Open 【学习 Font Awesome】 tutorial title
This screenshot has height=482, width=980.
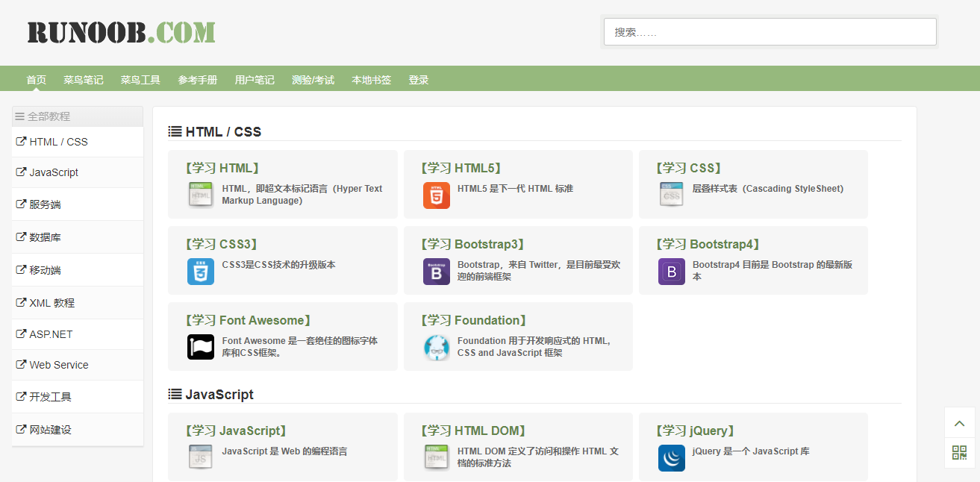tap(248, 321)
